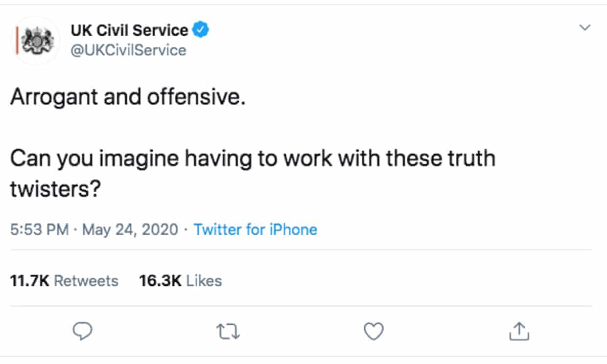Open the share icon for this tweet

(x=519, y=332)
